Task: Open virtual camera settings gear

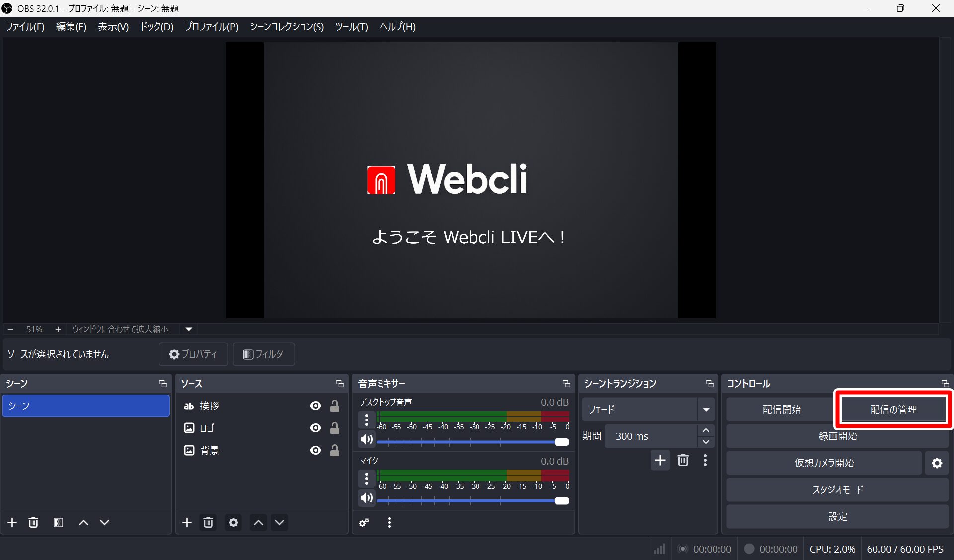Action: coord(937,463)
